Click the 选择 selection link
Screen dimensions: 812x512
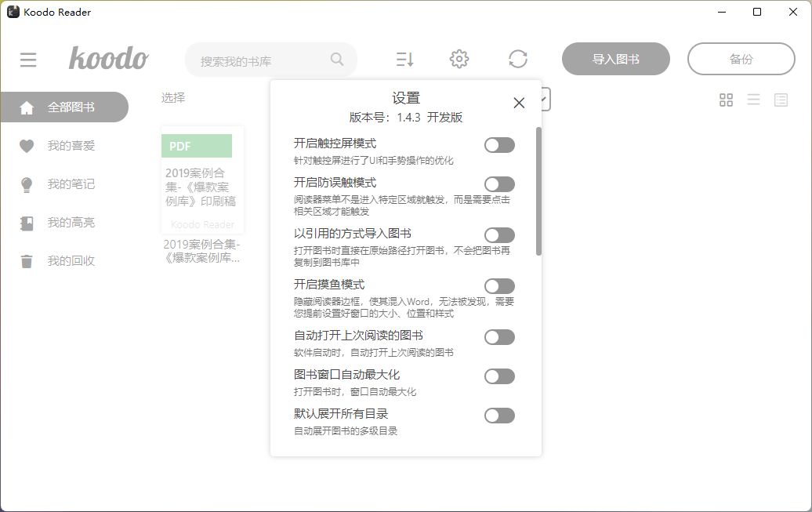172,97
